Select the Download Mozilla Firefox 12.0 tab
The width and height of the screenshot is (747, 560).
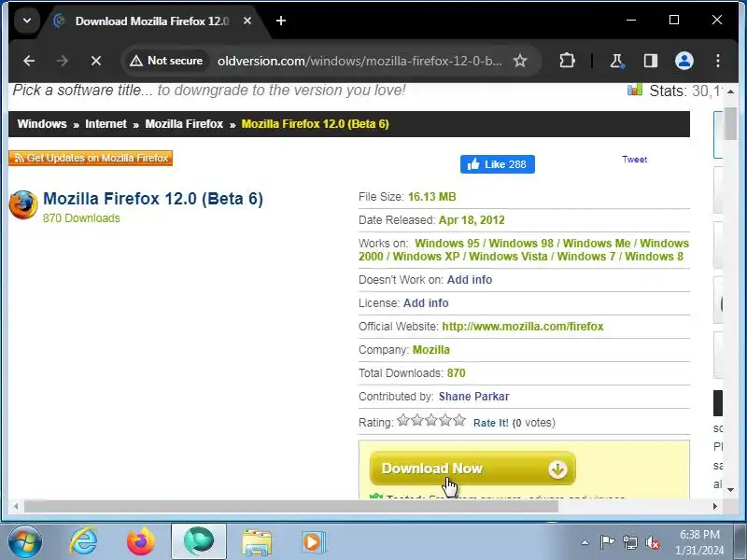click(x=151, y=21)
